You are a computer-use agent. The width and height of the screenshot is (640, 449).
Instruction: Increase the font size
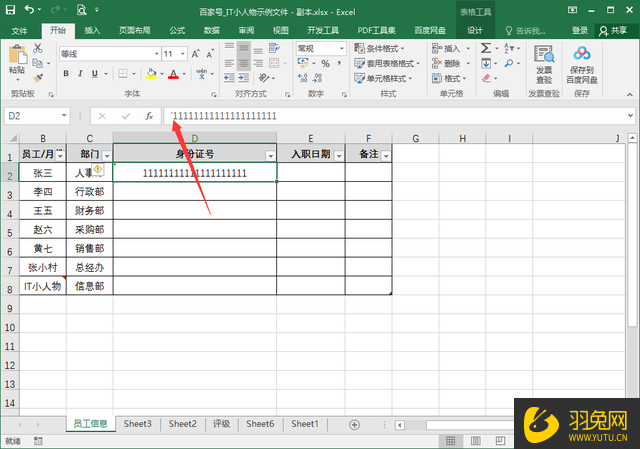pyautogui.click(x=196, y=54)
